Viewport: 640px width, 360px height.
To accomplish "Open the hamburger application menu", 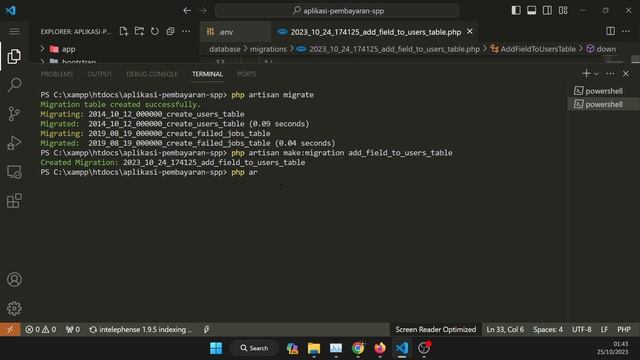I will (14, 31).
